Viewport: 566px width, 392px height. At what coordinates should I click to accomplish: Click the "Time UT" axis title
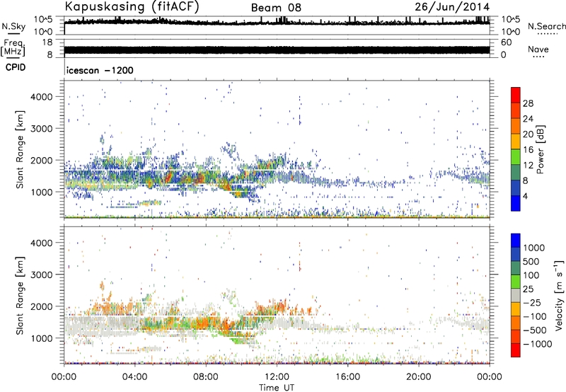277,388
